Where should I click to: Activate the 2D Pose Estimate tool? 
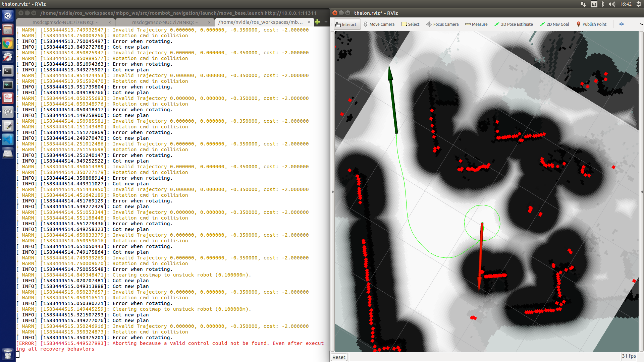(513, 24)
